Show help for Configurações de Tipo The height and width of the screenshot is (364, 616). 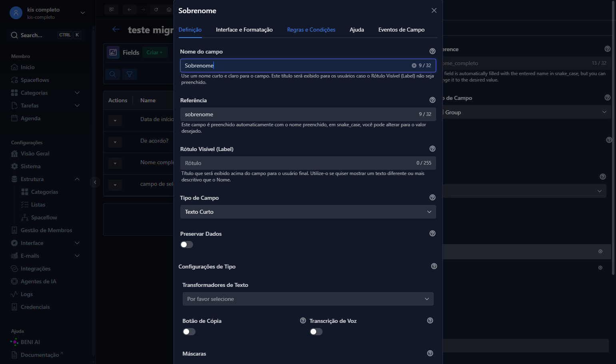434,266
